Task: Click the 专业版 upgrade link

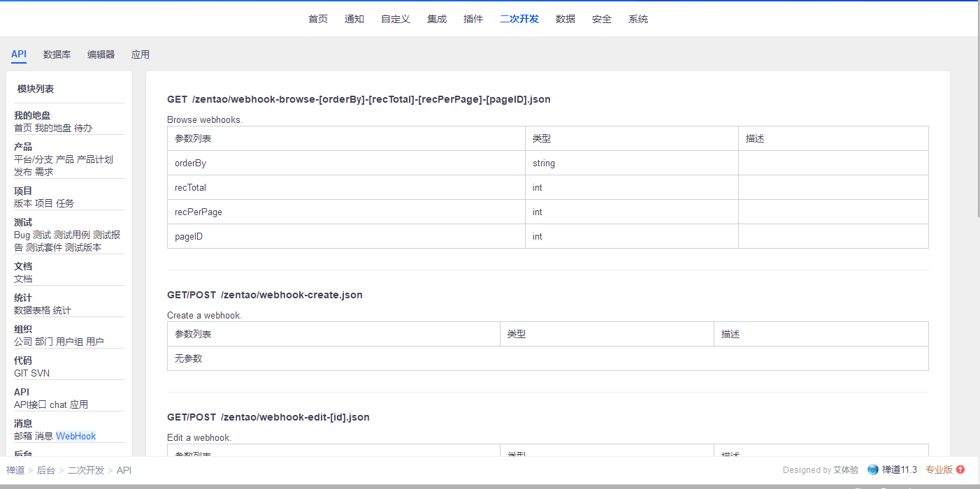Action: 939,469
